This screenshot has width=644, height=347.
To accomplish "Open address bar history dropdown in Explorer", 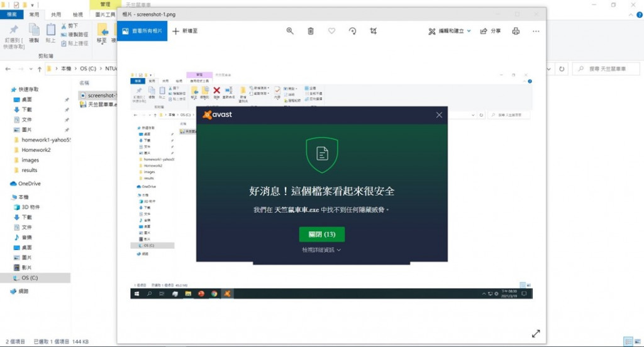I will click(x=548, y=69).
